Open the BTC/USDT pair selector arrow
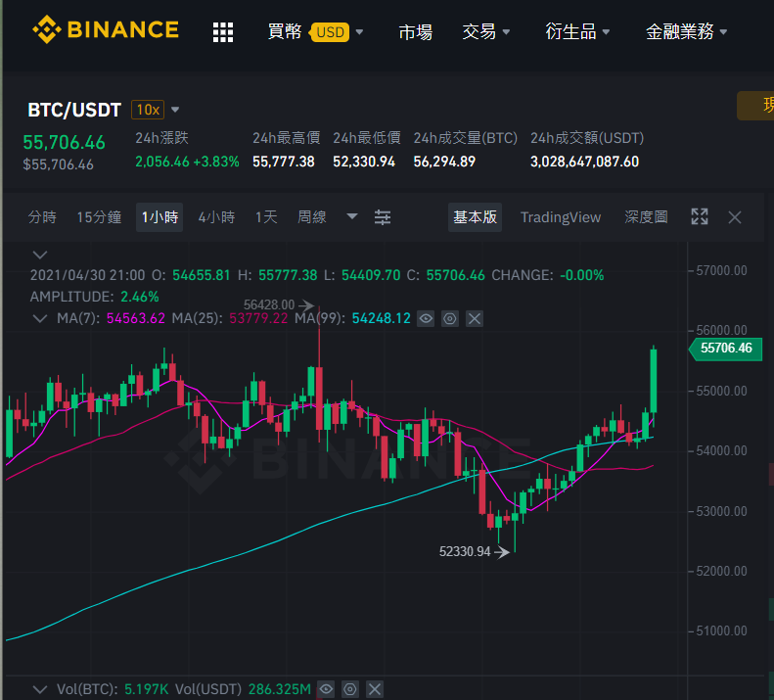 pyautogui.click(x=175, y=110)
